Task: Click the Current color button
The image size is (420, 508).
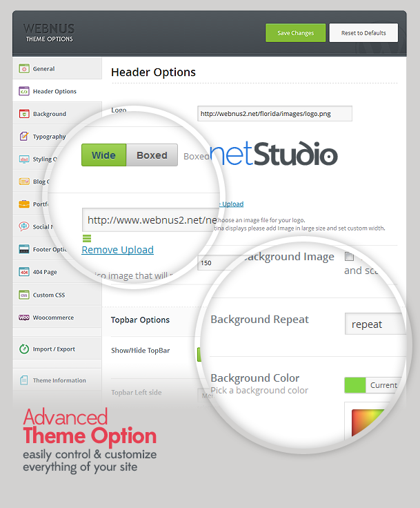Action: click(x=383, y=385)
